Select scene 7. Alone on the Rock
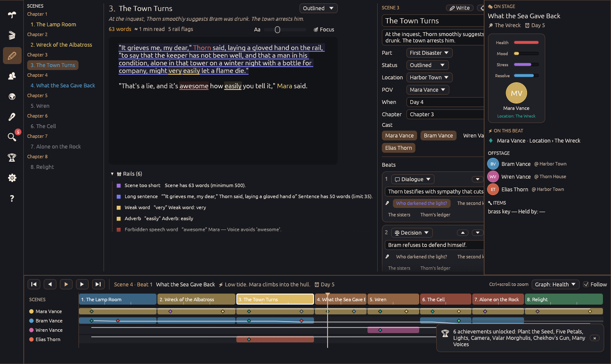 tap(56, 146)
